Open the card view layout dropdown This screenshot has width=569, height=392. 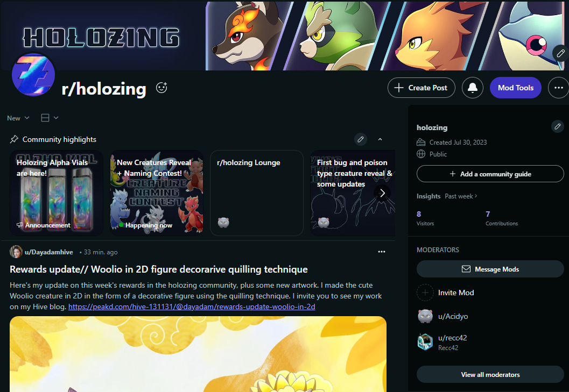(50, 118)
